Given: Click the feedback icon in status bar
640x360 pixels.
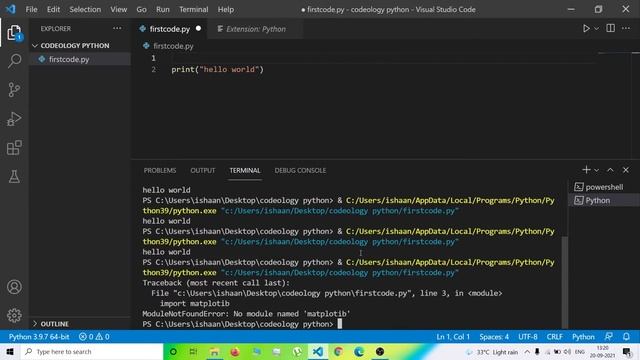Looking at the screenshot, I should coord(608,337).
